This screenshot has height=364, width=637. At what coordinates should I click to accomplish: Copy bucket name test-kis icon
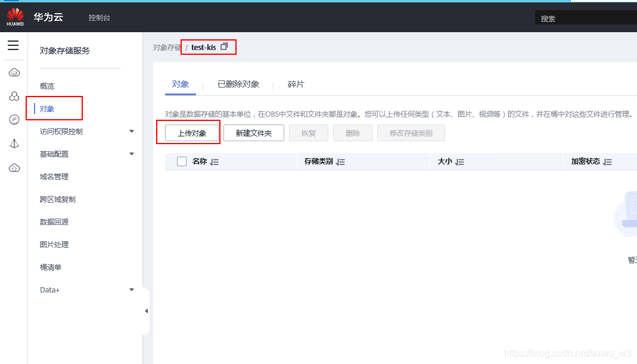click(224, 46)
